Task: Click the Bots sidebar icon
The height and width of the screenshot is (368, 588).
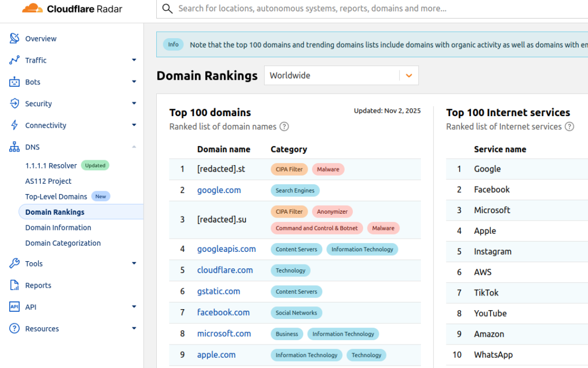Action: click(15, 82)
